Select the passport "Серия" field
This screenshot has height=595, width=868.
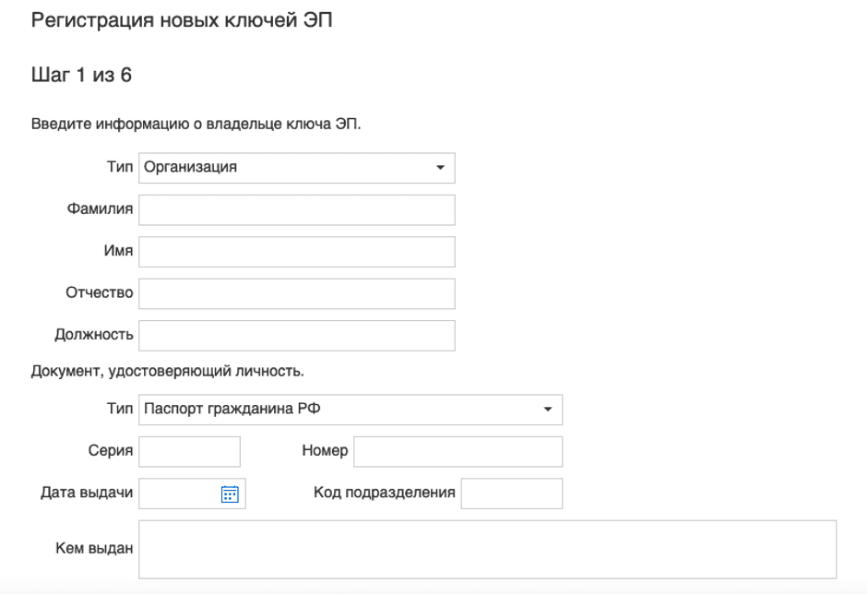point(189,451)
